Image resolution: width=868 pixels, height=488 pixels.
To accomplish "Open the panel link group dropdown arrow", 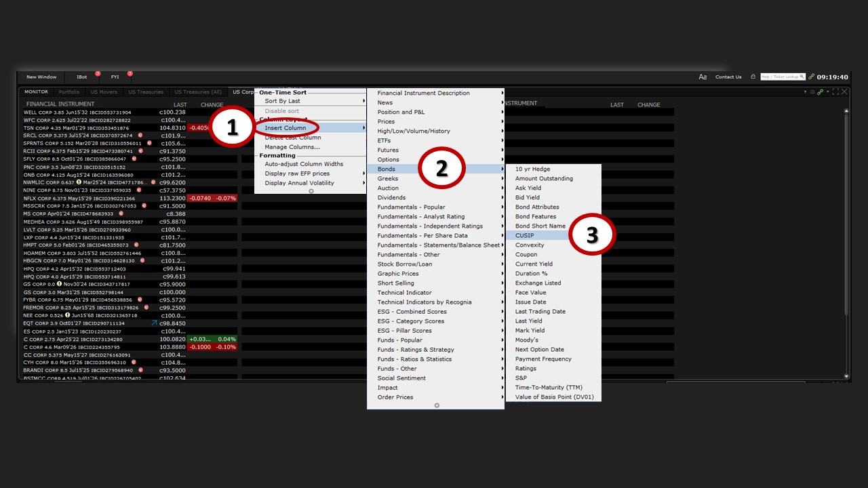I will [827, 92].
